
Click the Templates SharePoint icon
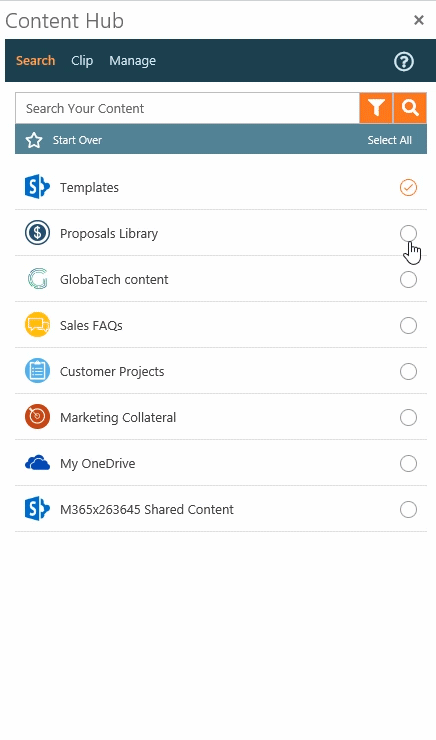[37, 187]
